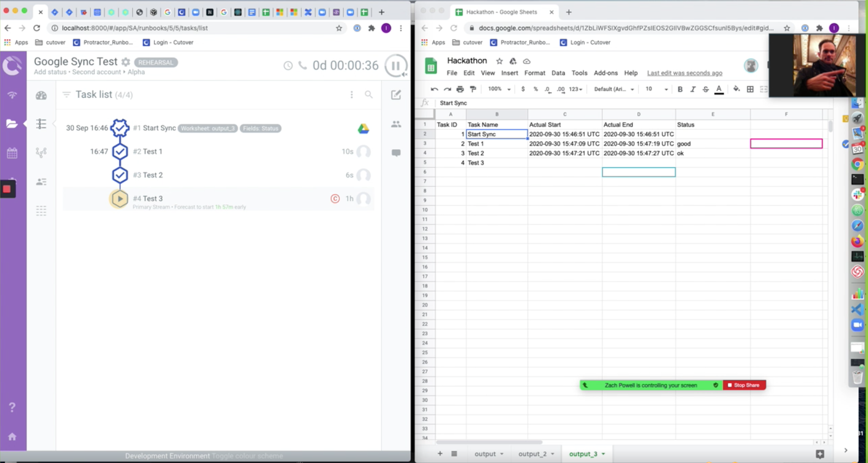Open the calendar icon in Cutover sidebar

click(12, 153)
